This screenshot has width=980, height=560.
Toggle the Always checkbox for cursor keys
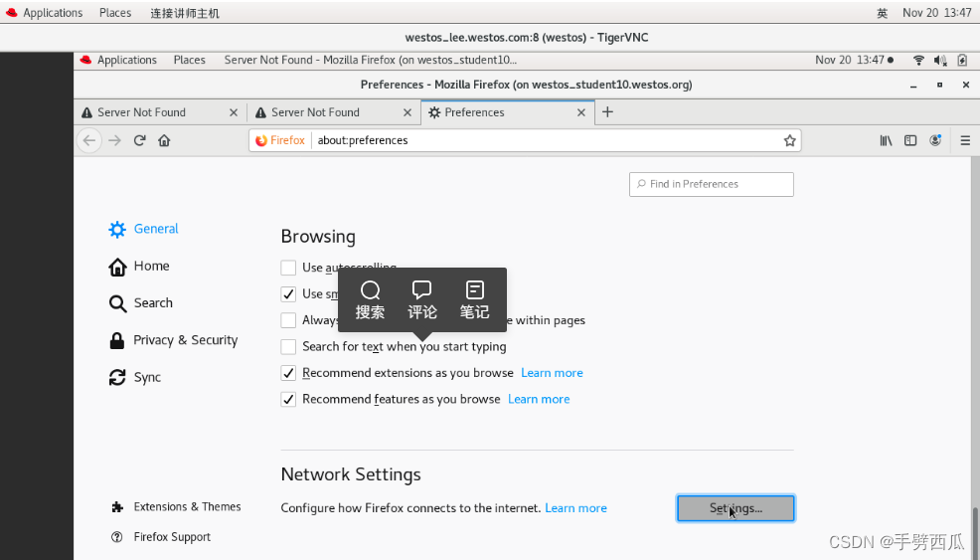(288, 320)
